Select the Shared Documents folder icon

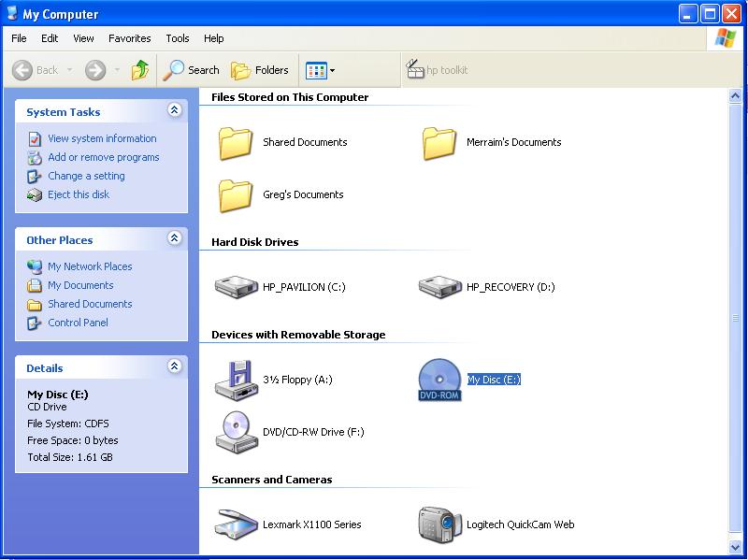[236, 143]
